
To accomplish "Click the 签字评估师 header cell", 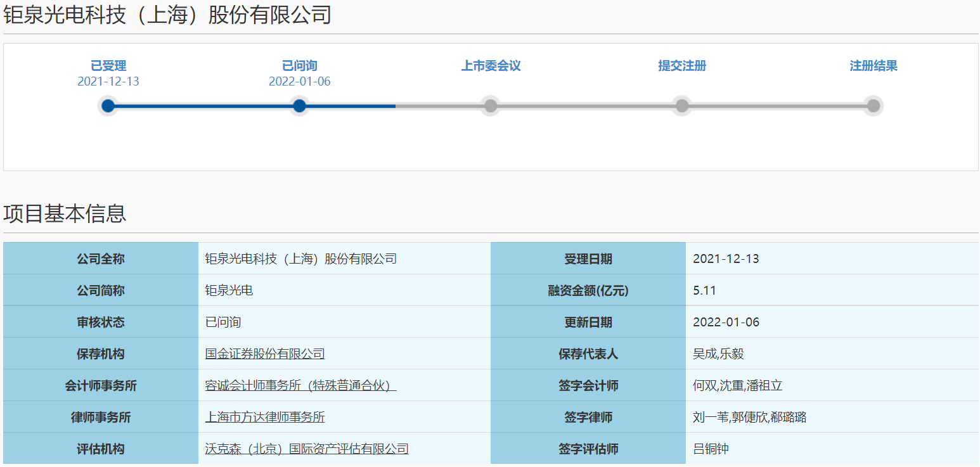I will coord(588,449).
